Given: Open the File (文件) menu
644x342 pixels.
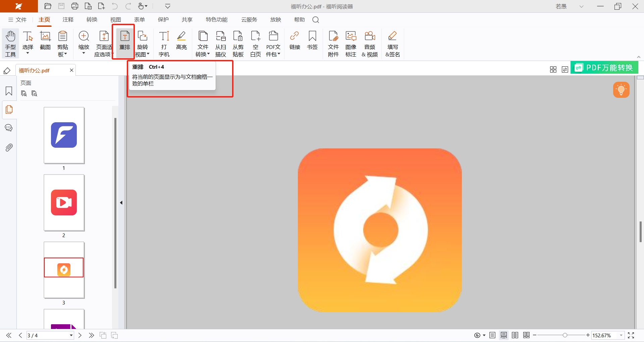Looking at the screenshot, I should [17, 20].
